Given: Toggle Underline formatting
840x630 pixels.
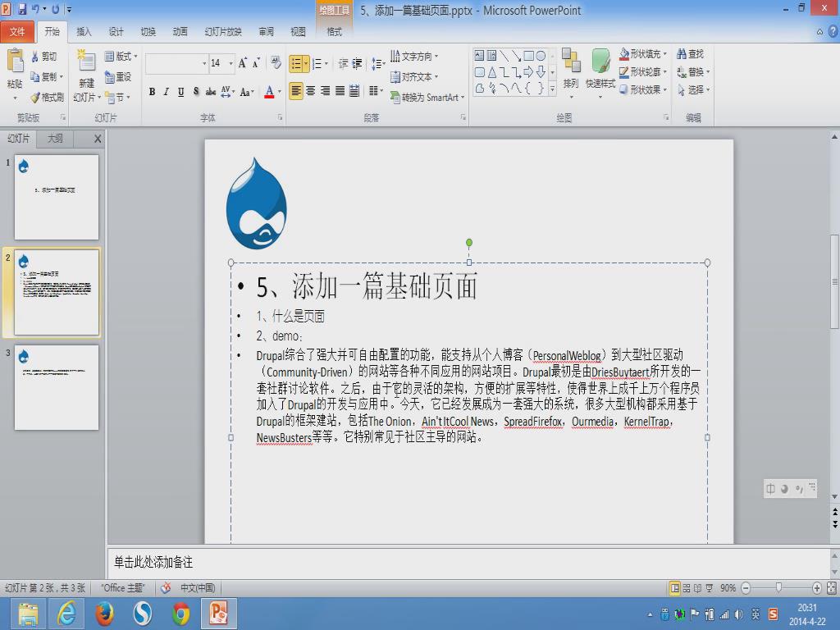Looking at the screenshot, I should click(x=181, y=92).
